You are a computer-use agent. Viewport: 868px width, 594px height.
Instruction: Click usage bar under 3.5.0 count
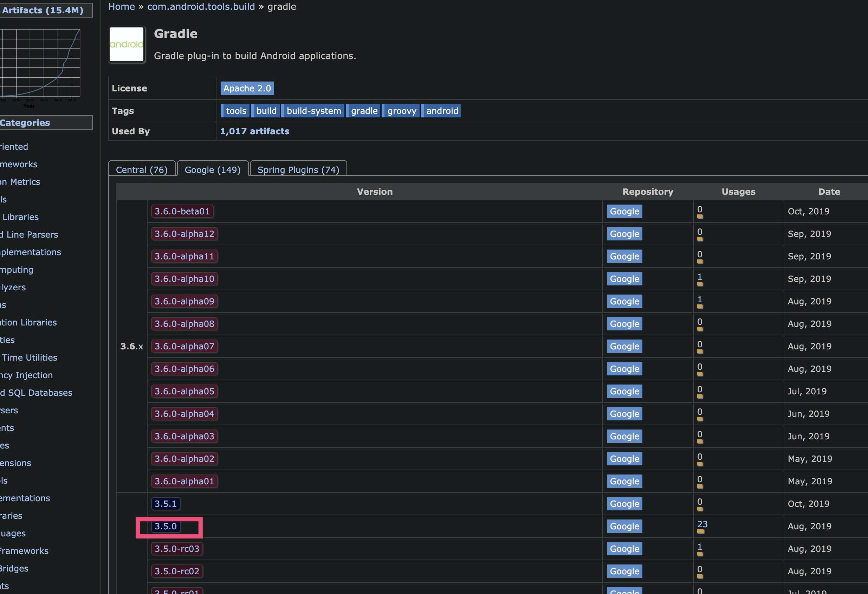(701, 531)
